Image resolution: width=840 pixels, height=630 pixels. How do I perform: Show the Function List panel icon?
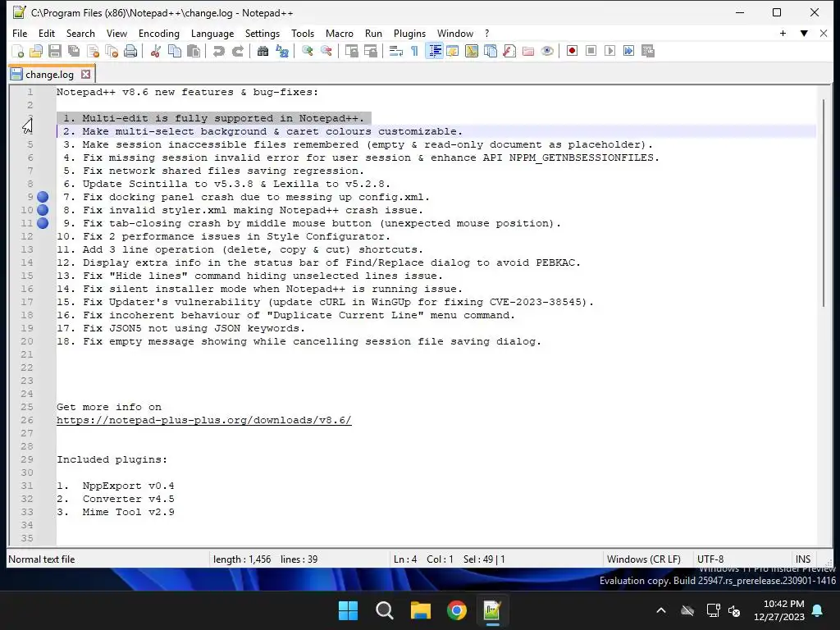coord(509,52)
